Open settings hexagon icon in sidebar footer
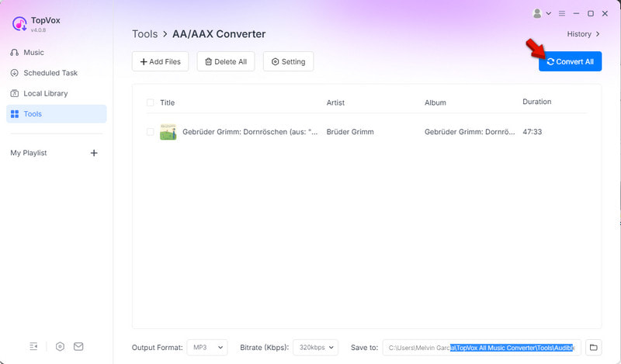The image size is (621, 364). pyautogui.click(x=60, y=347)
